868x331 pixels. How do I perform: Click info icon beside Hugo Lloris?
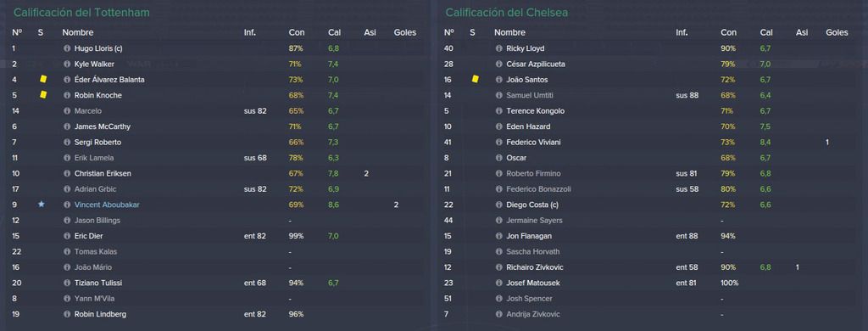tap(67, 48)
